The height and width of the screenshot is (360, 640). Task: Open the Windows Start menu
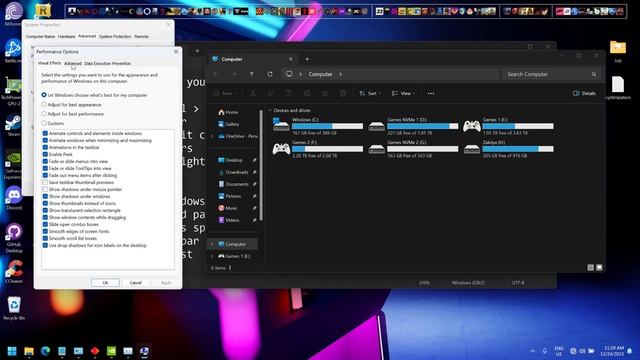click(x=12, y=351)
